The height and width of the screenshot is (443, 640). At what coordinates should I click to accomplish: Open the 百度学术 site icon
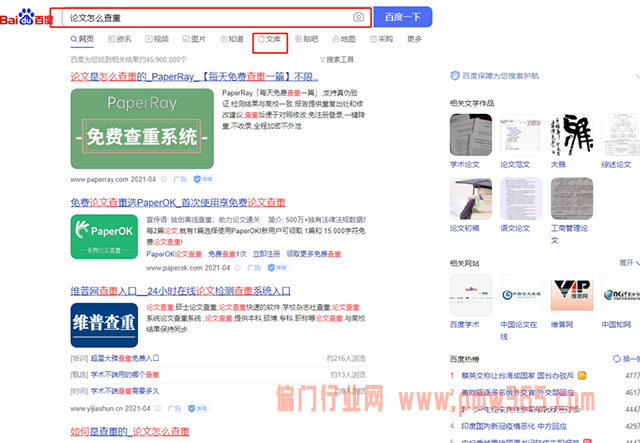(x=471, y=295)
